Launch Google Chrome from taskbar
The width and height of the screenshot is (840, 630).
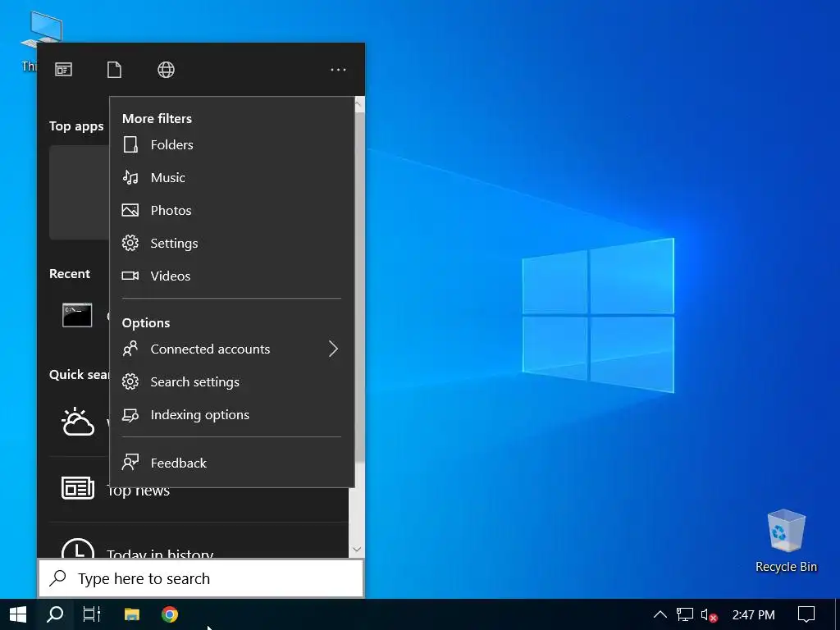coord(170,614)
